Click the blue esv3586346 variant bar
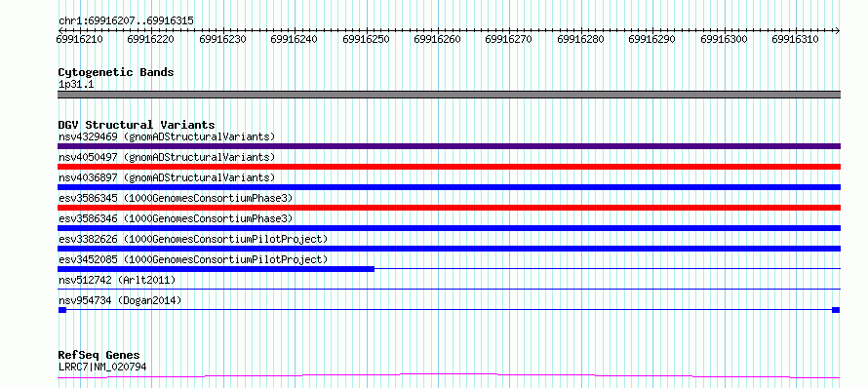Image resolution: width=868 pixels, height=388 pixels. tap(449, 228)
